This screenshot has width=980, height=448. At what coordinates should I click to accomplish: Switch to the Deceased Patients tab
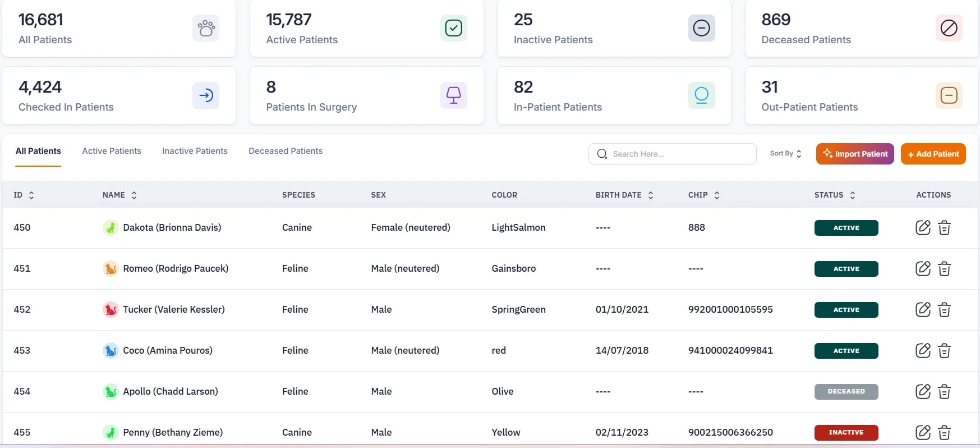(286, 151)
